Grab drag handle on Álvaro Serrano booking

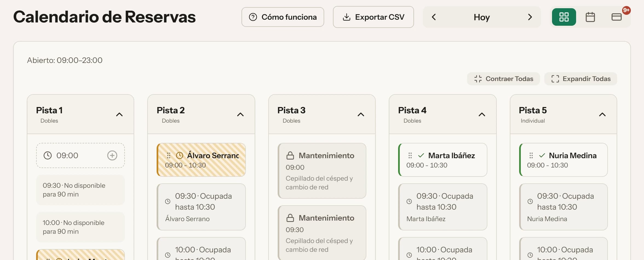169,155
